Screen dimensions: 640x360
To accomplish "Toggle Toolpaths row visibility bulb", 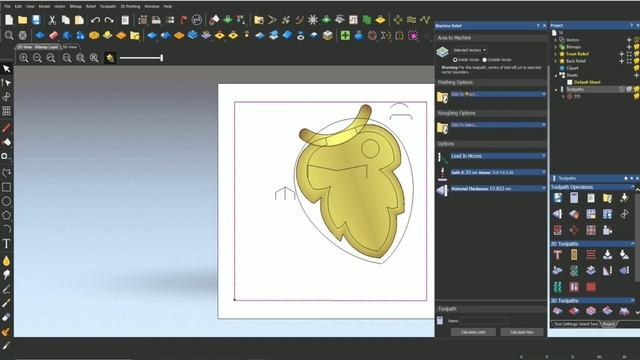I will (637, 89).
